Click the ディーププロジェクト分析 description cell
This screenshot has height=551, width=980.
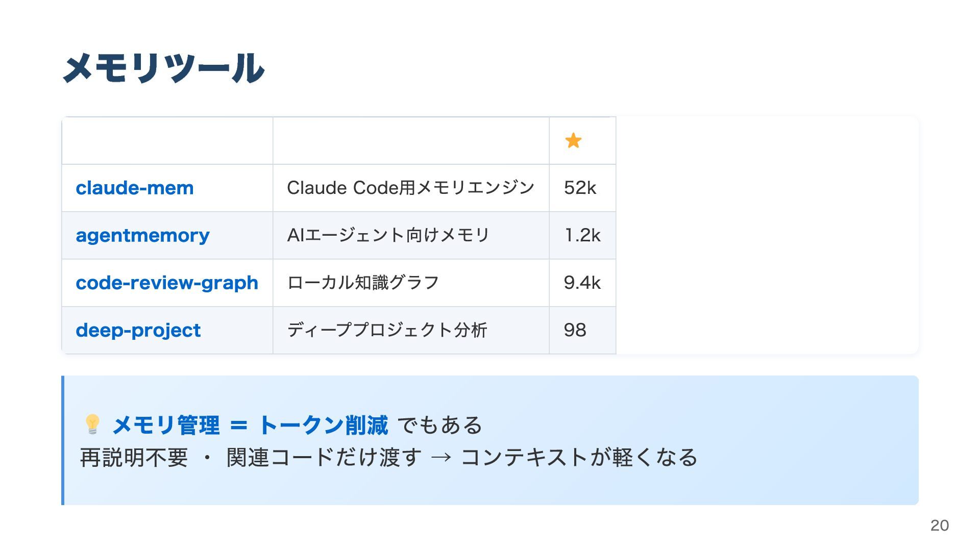[x=387, y=330]
